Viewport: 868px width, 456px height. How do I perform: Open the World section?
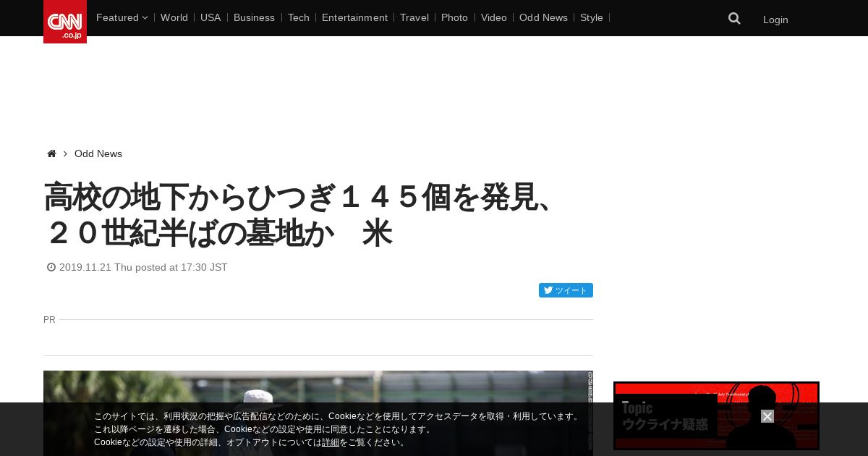[174, 17]
